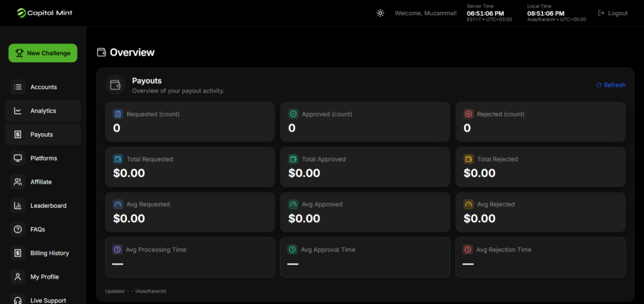The width and height of the screenshot is (644, 304).
Task: Open Accounts from the sidebar
Action: (x=43, y=87)
